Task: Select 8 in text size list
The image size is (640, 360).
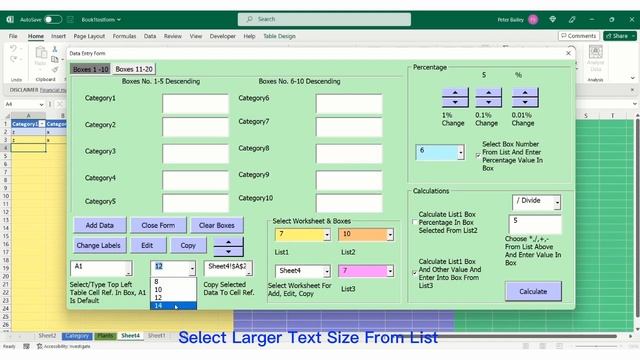Action: [173, 282]
